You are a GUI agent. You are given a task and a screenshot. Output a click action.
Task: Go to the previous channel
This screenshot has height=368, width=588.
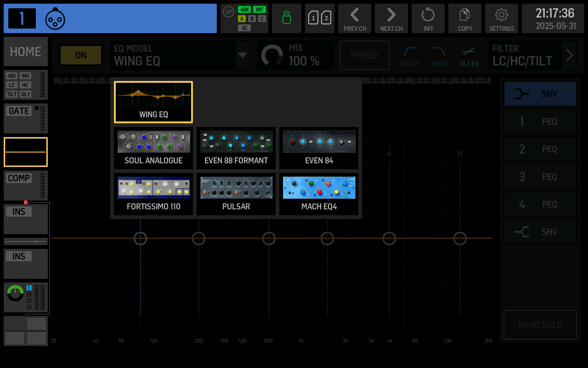click(355, 18)
